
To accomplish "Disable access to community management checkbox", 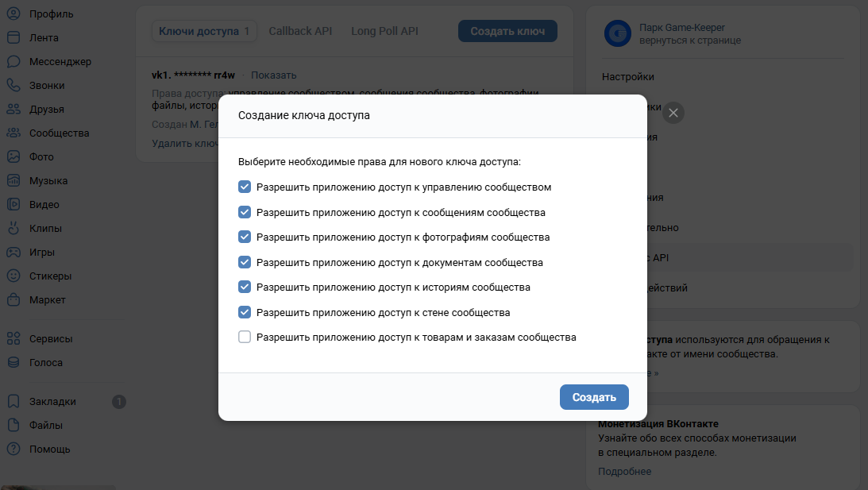I will (x=245, y=187).
